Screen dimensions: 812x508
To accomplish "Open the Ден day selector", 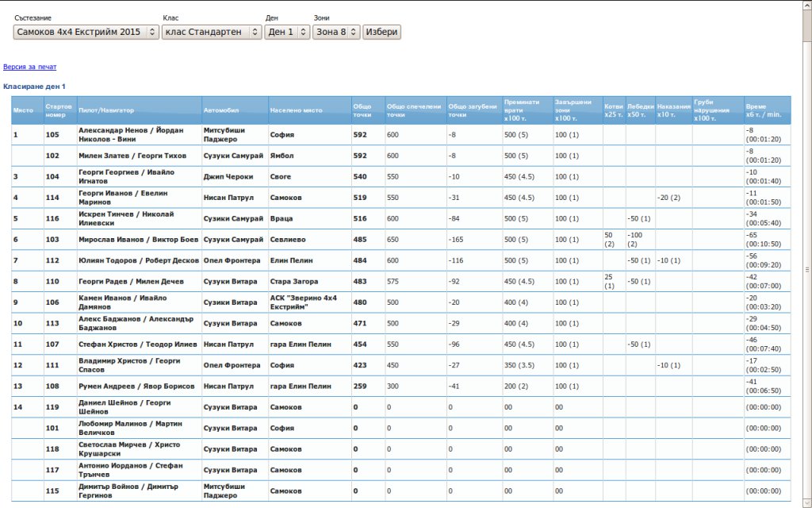I will click(287, 32).
